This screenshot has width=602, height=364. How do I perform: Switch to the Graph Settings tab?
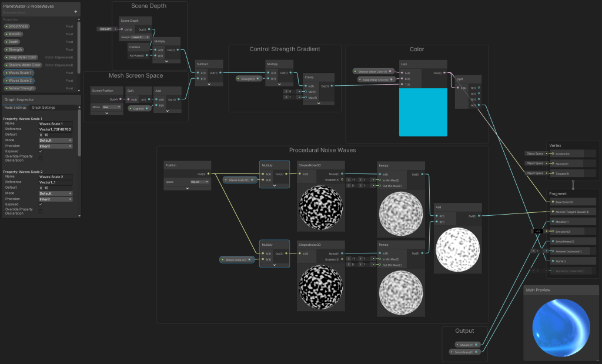pyautogui.click(x=44, y=108)
